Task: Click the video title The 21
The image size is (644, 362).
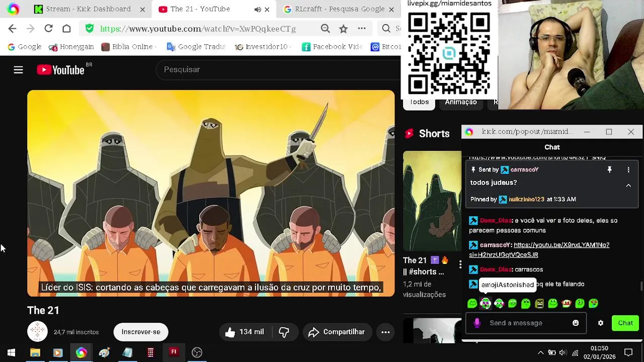Action: coord(43,310)
